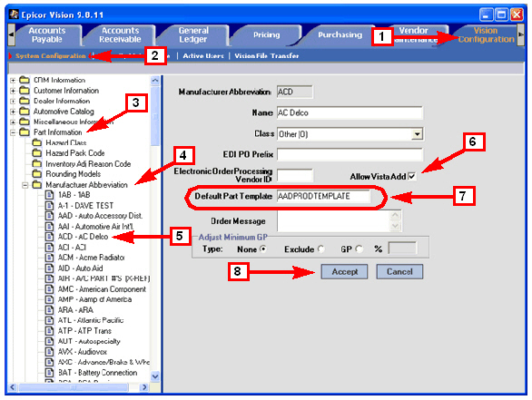Click the Rounding Models folder icon

tap(36, 174)
